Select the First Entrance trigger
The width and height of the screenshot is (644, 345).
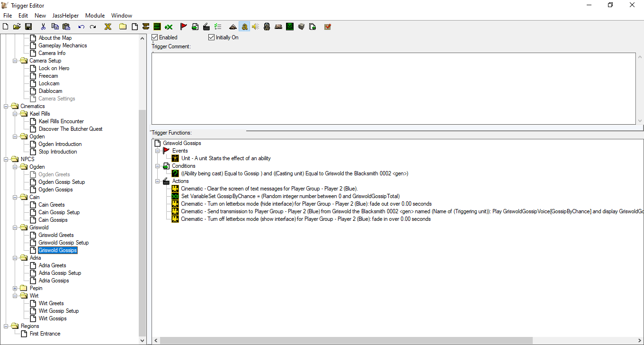(x=45, y=334)
